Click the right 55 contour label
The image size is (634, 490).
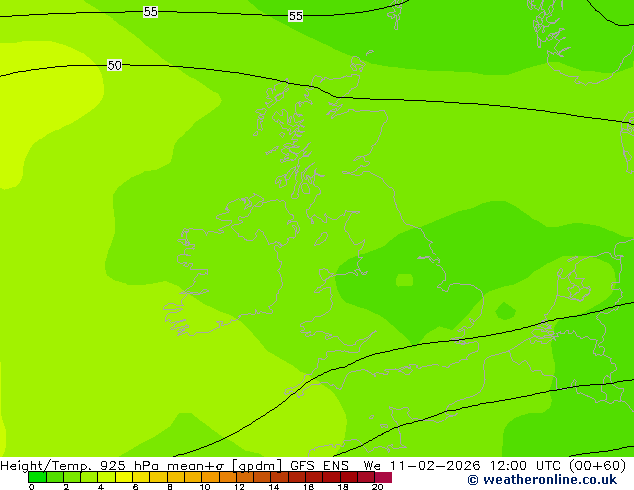(x=296, y=16)
